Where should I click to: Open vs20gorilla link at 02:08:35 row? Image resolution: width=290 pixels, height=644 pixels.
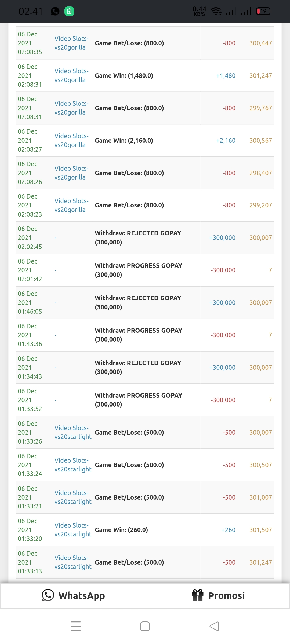[71, 43]
